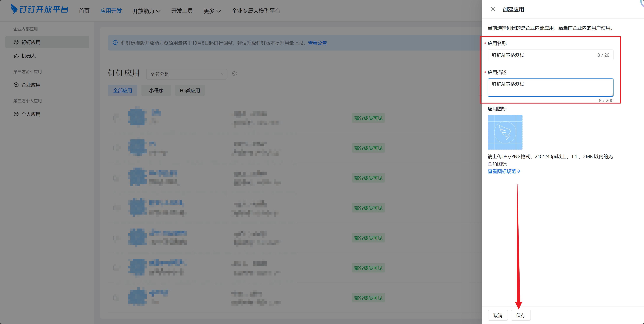Switch to the 小程序 tab
The height and width of the screenshot is (324, 644).
tap(156, 90)
